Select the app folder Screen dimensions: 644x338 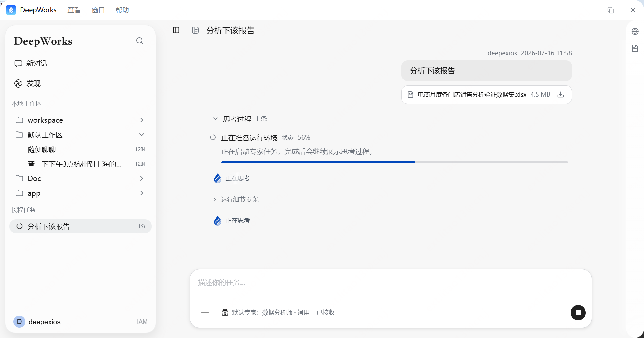click(80, 193)
